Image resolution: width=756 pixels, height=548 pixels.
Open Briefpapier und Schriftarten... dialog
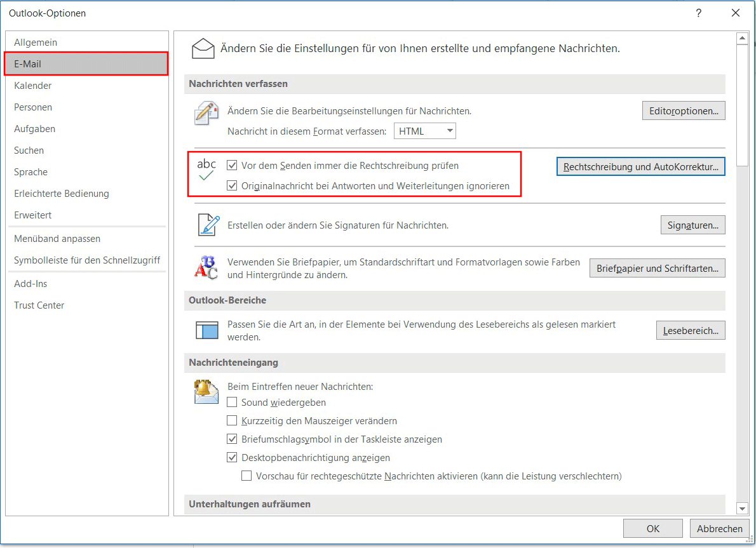pyautogui.click(x=657, y=269)
